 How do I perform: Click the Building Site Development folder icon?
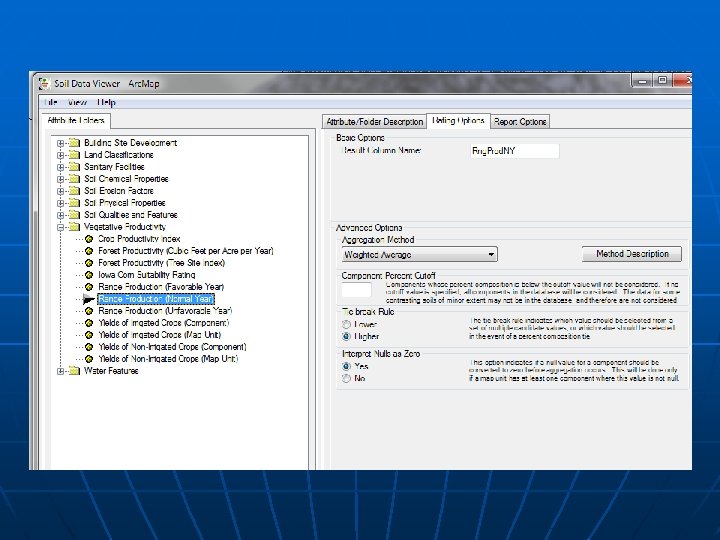tap(74, 143)
